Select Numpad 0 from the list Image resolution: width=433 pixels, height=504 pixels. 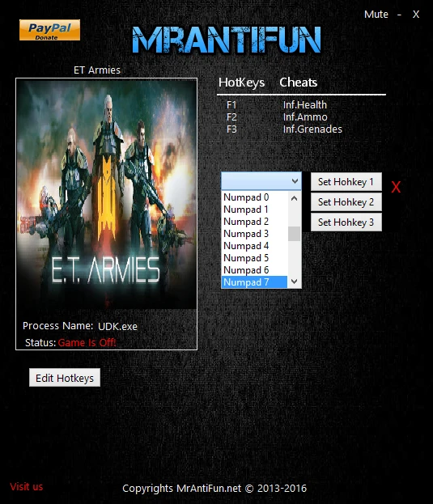pos(254,197)
